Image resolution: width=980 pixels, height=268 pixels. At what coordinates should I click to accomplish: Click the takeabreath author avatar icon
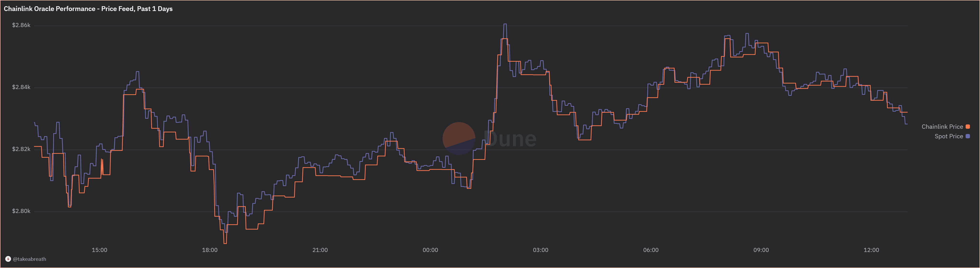[8, 259]
